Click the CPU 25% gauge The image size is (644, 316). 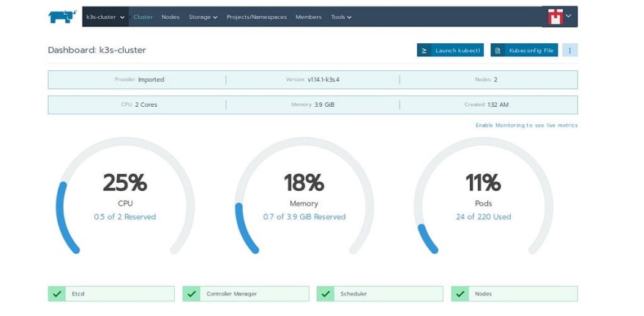coord(125,196)
